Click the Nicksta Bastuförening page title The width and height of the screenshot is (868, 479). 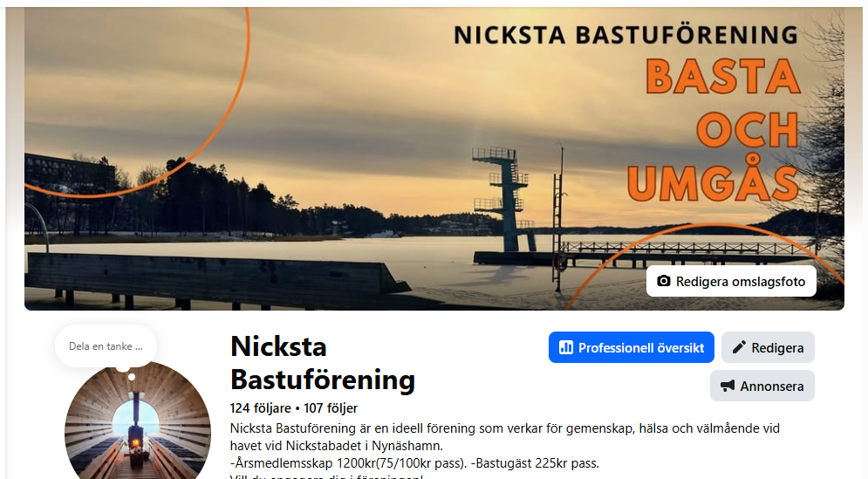[x=323, y=363]
